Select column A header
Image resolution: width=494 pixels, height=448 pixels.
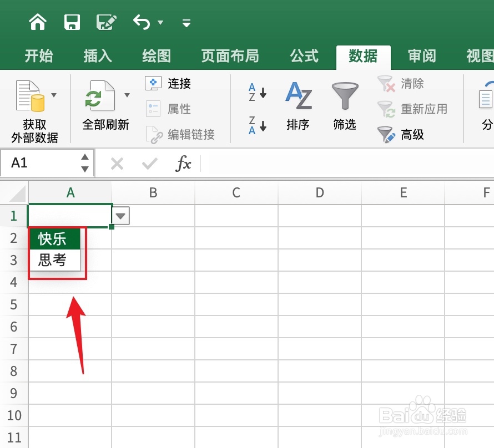[70, 192]
